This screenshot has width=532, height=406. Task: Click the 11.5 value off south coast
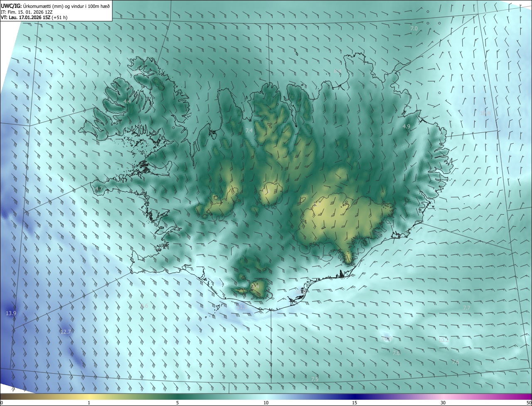coord(243,307)
